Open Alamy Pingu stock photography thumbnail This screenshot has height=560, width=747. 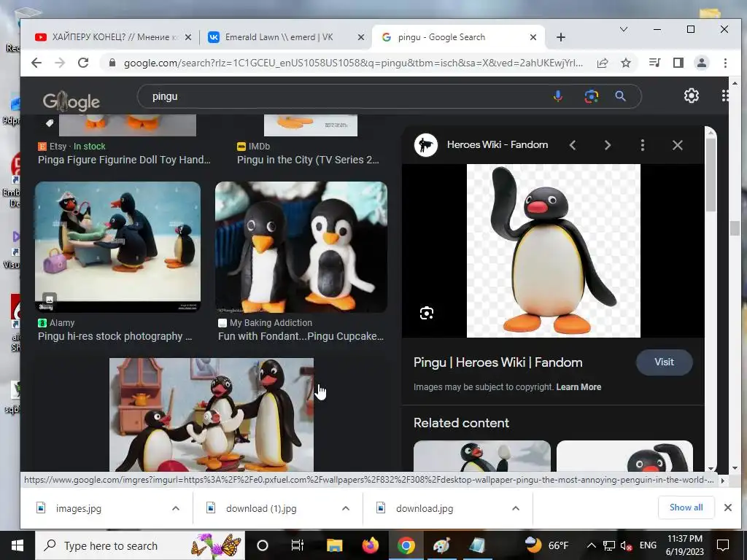[x=117, y=247]
